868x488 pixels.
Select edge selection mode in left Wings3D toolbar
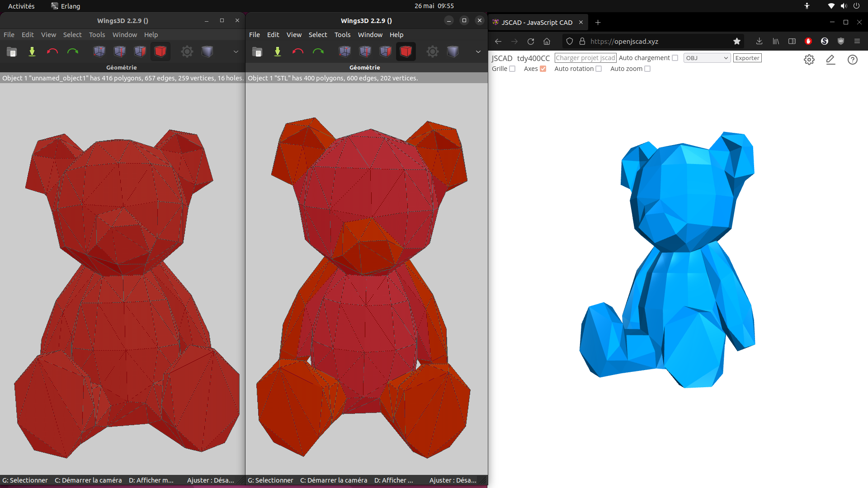click(x=119, y=52)
